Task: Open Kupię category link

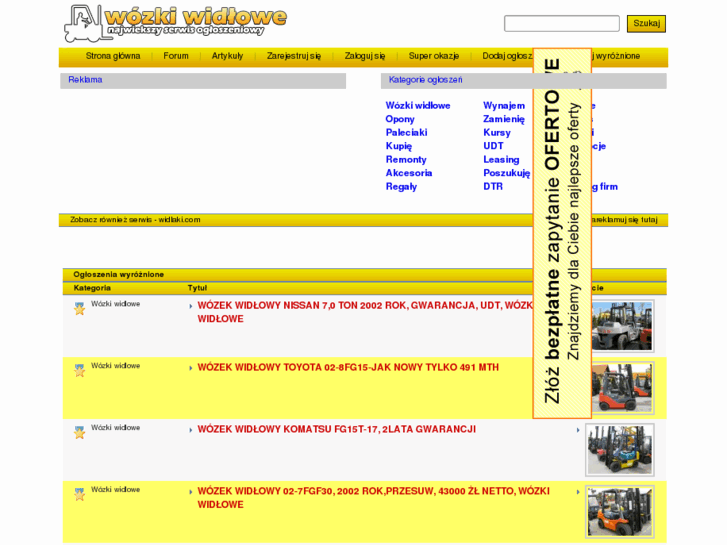Action: click(399, 146)
